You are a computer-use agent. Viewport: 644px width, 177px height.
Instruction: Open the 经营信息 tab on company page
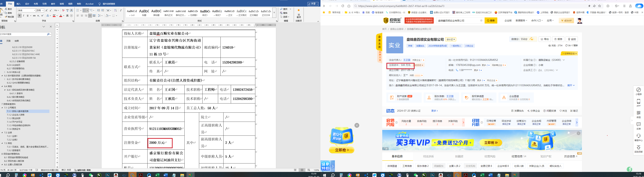(519, 157)
